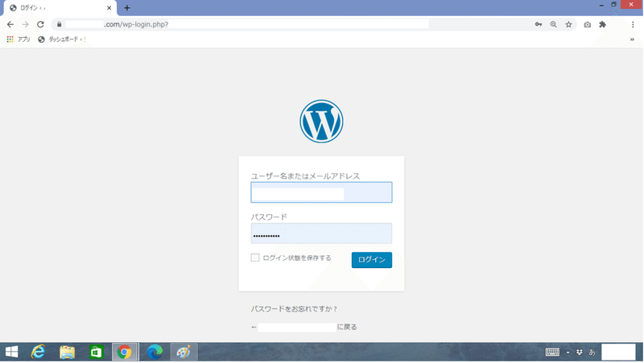
Task: Click the WordPress logo
Action: point(321,122)
